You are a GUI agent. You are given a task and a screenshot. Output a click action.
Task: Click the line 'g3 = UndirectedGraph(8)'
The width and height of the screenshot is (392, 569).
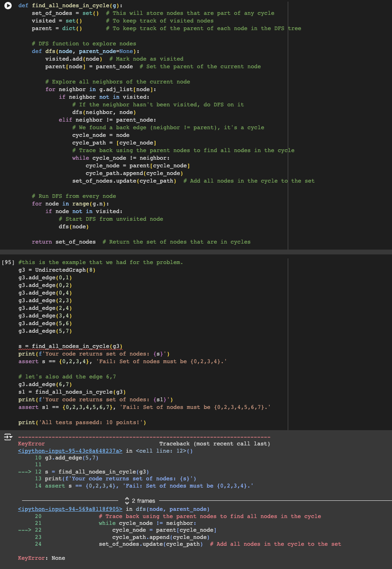coord(57,270)
